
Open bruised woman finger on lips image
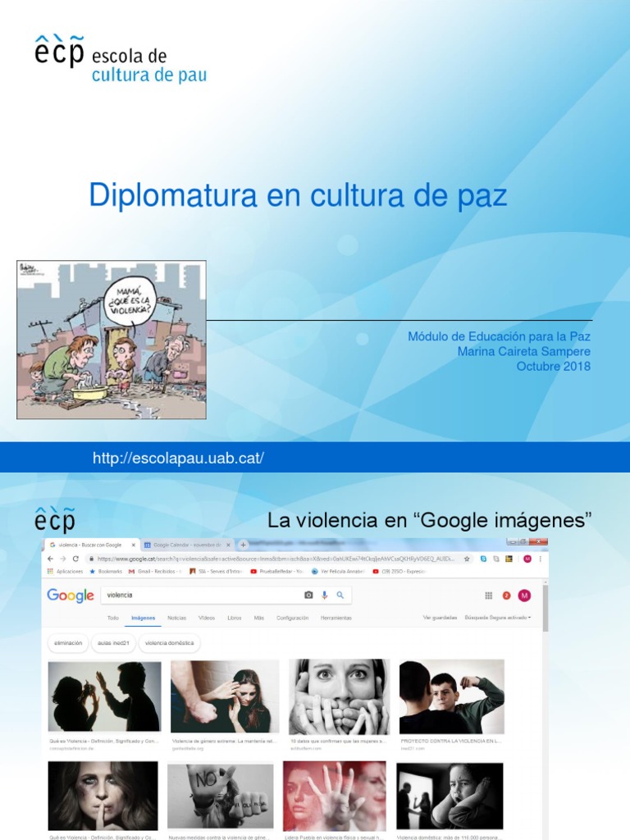[x=103, y=796]
